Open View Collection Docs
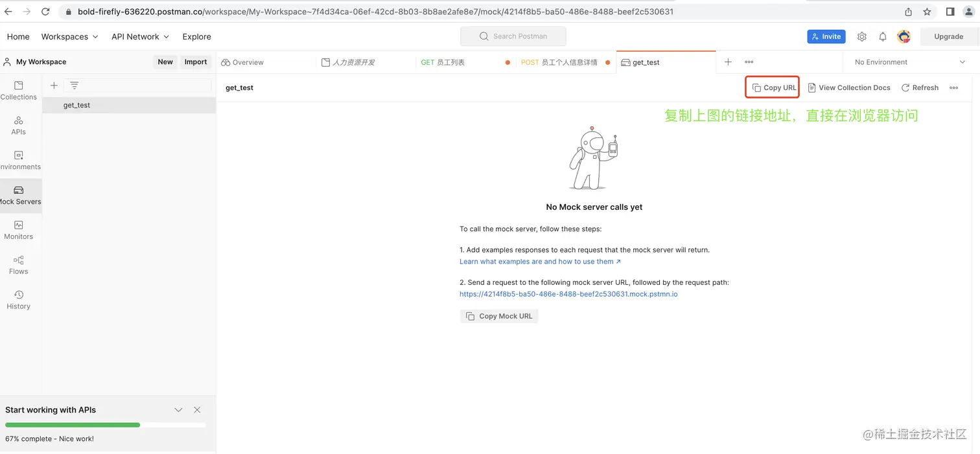The image size is (980, 454). pos(849,88)
